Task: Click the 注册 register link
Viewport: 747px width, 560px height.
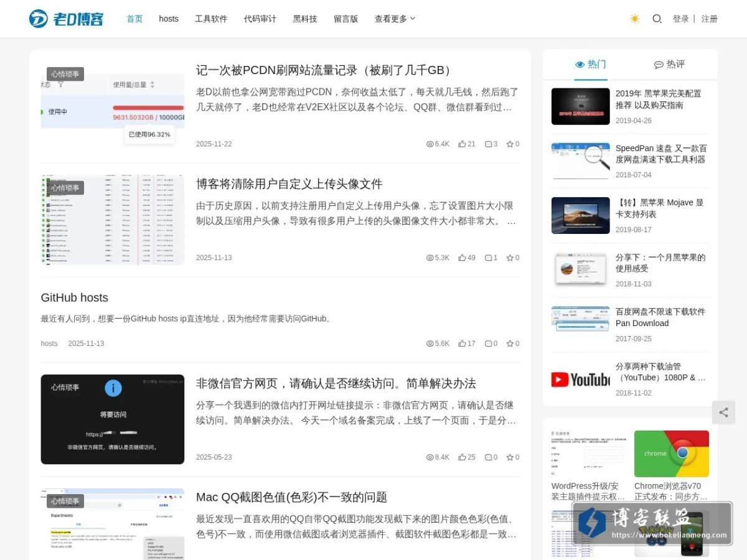Action: pos(710,19)
